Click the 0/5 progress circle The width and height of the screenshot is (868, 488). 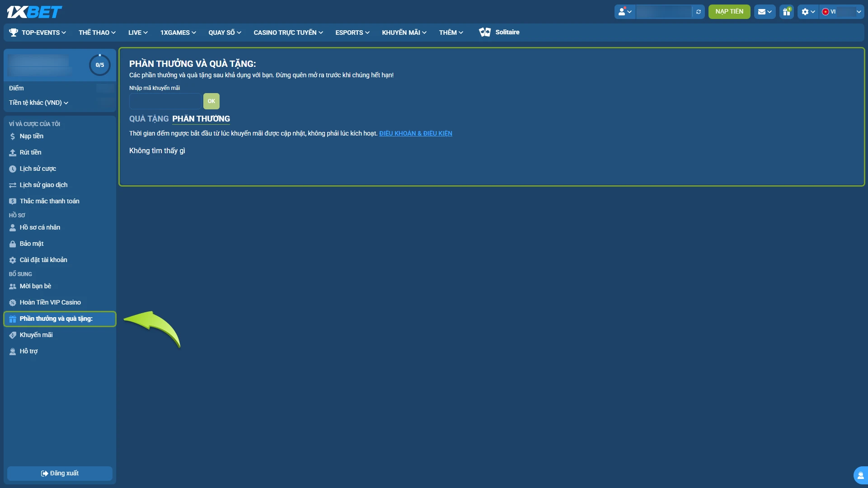click(x=100, y=65)
